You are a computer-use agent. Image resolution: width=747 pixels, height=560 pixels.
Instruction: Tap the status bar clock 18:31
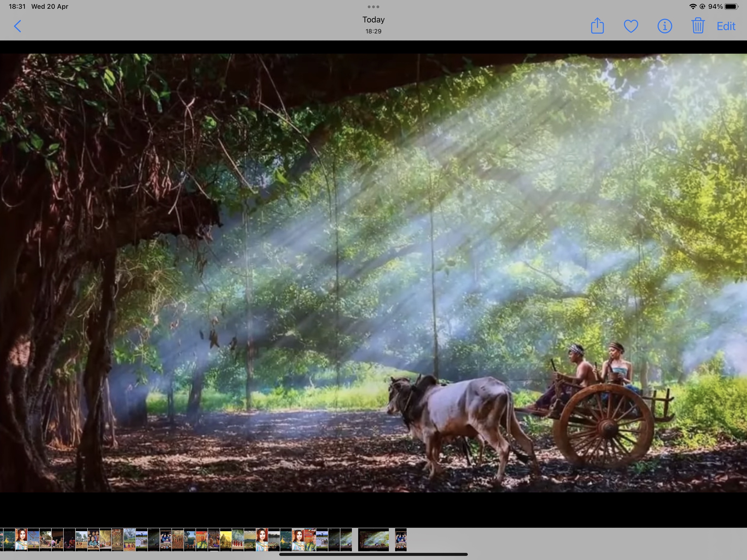coord(17,6)
